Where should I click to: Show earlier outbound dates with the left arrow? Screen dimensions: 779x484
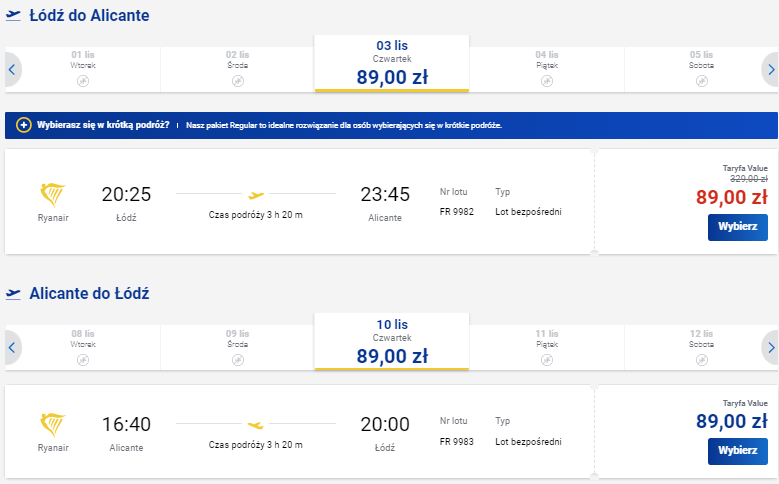12,70
